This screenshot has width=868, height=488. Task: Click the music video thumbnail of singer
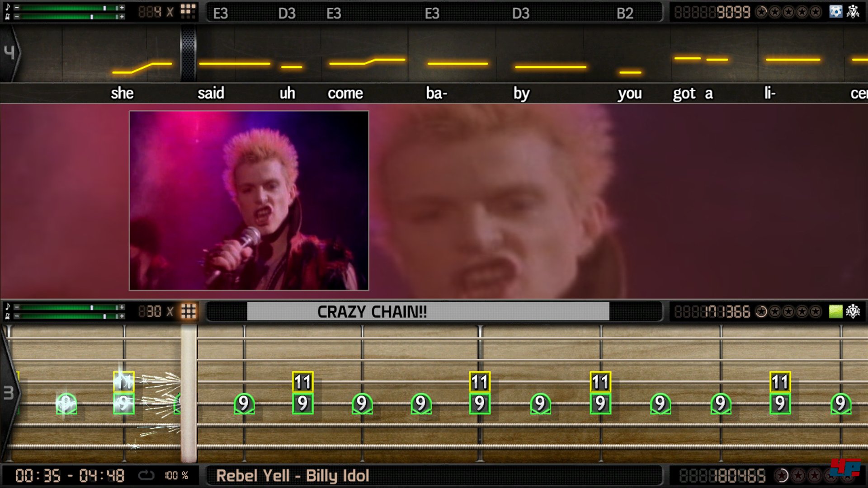(249, 201)
